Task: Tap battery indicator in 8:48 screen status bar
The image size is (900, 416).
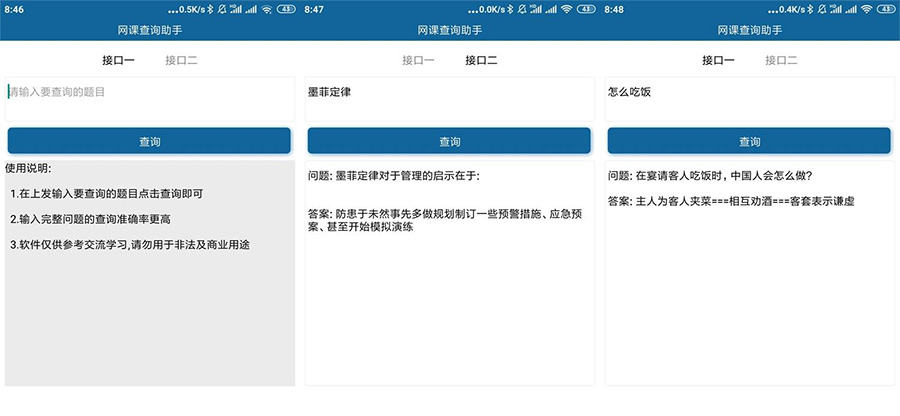Action: (x=886, y=9)
